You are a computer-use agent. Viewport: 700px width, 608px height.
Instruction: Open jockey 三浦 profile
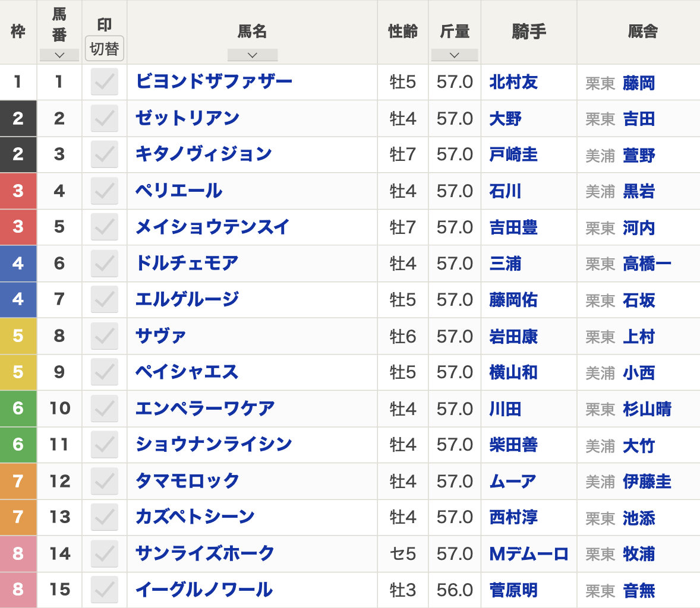coord(505,264)
